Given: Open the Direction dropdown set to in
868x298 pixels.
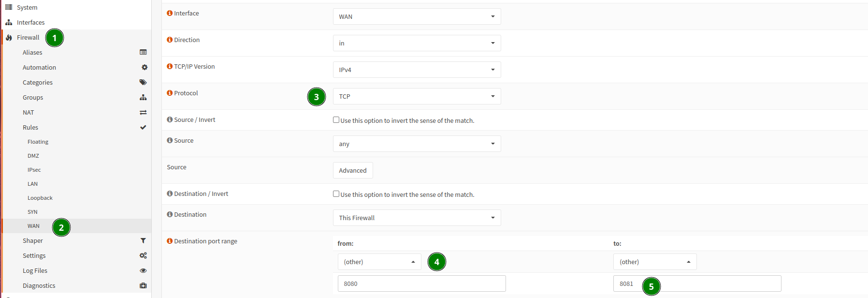Looking at the screenshot, I should pyautogui.click(x=417, y=43).
